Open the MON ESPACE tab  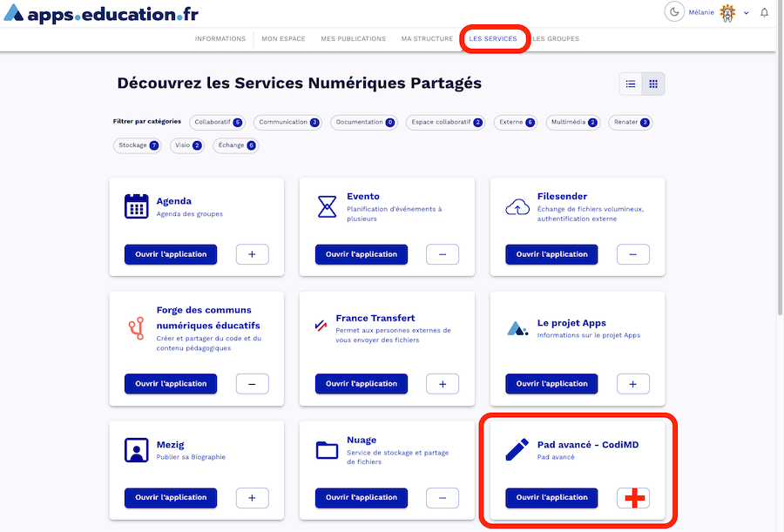pos(282,39)
